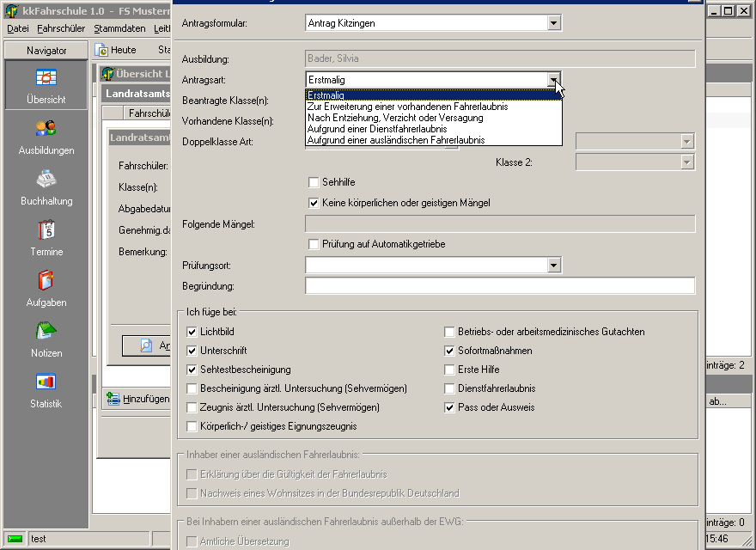Screen dimensions: 756x550
Task: Click the Folgende Mängel field
Action: click(500, 223)
